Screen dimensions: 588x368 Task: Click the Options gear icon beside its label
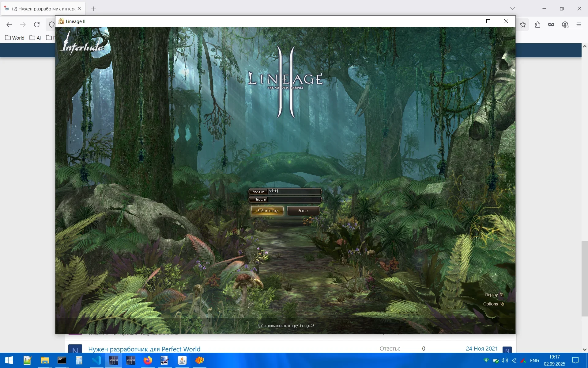(x=502, y=304)
